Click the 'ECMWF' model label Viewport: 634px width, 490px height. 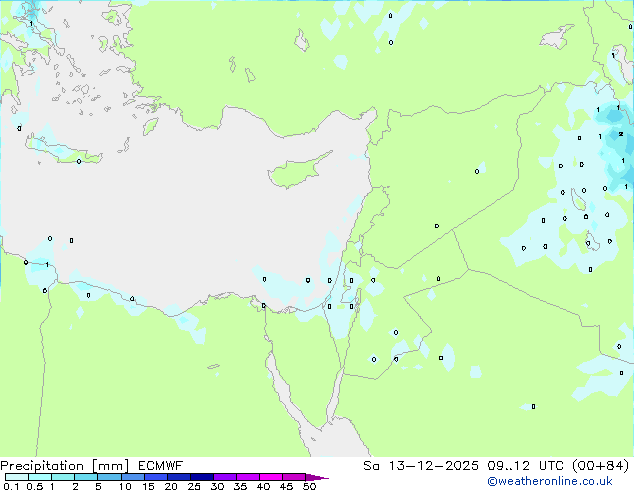coord(161,466)
